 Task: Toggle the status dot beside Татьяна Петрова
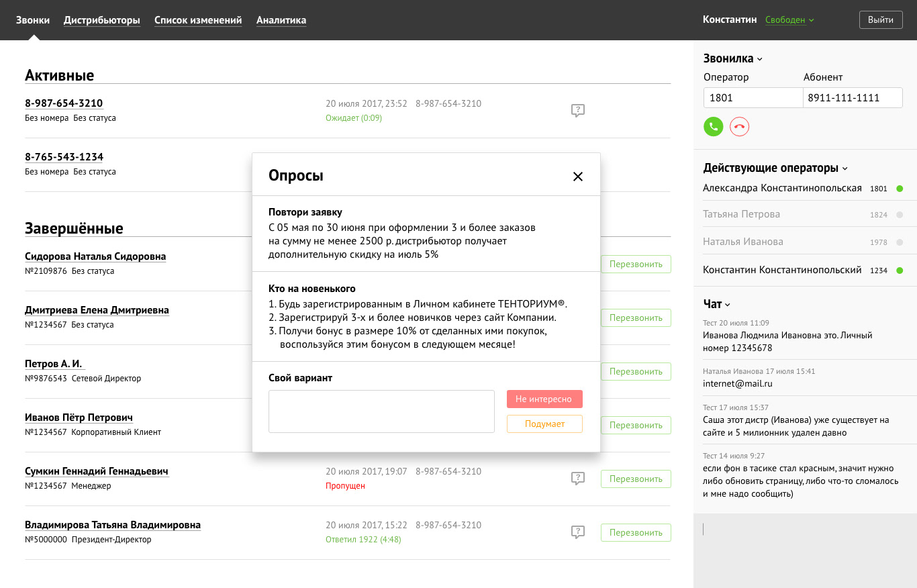click(900, 214)
